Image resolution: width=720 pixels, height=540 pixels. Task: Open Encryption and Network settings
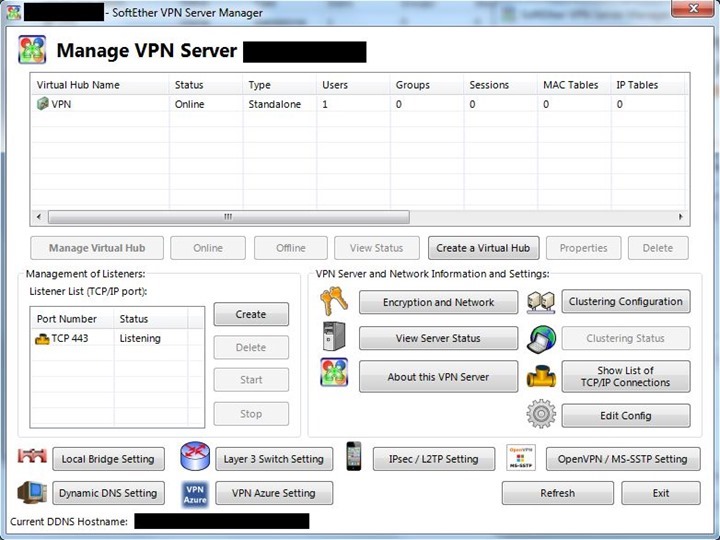click(x=439, y=302)
